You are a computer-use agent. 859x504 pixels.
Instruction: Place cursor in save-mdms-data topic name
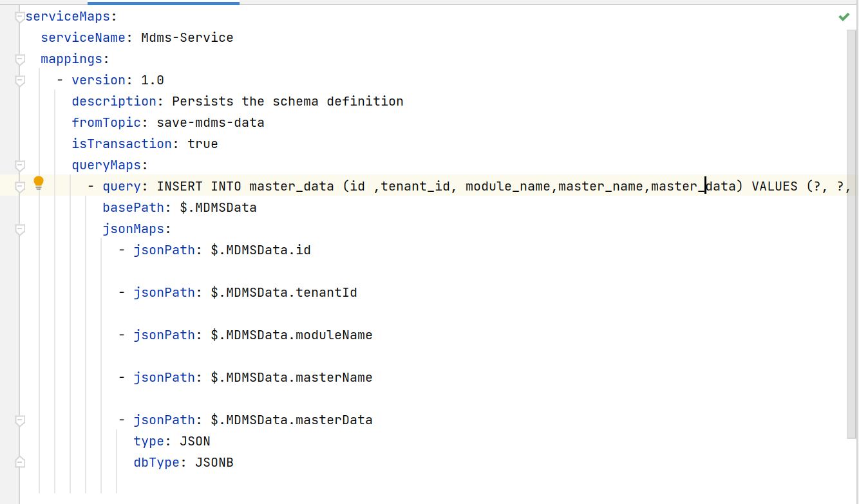pyautogui.click(x=210, y=123)
